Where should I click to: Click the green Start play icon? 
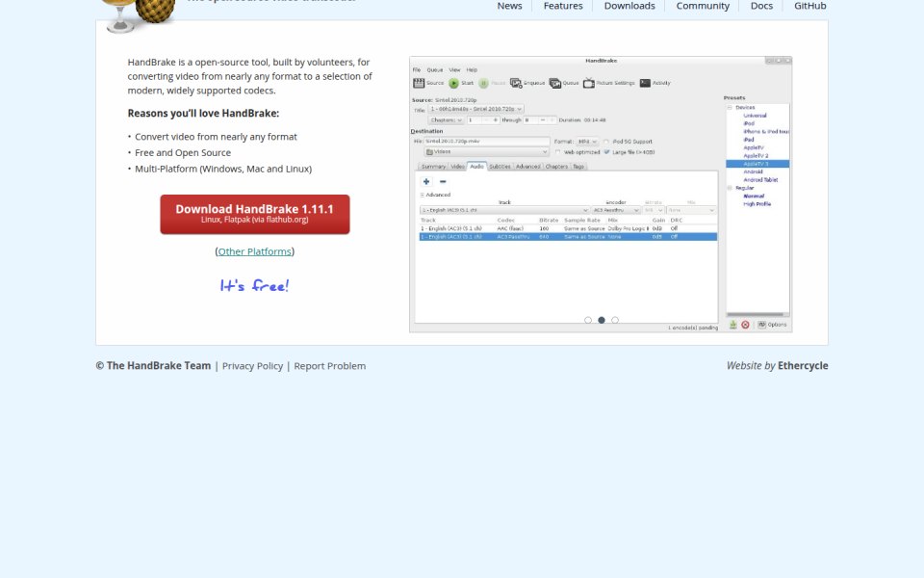[x=453, y=83]
